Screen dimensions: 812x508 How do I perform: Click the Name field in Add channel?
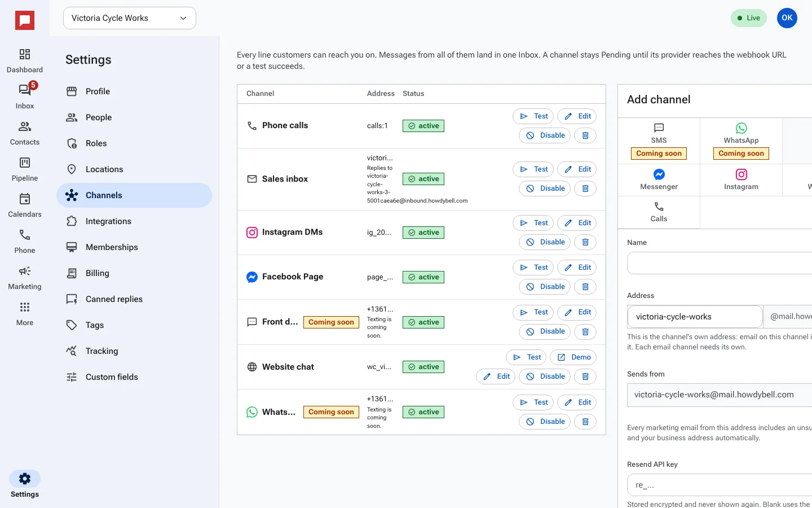[x=720, y=263]
